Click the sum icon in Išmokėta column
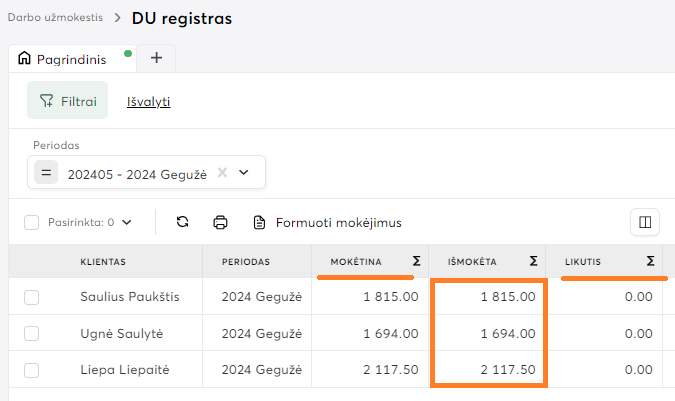675x401 pixels. pyautogui.click(x=534, y=261)
